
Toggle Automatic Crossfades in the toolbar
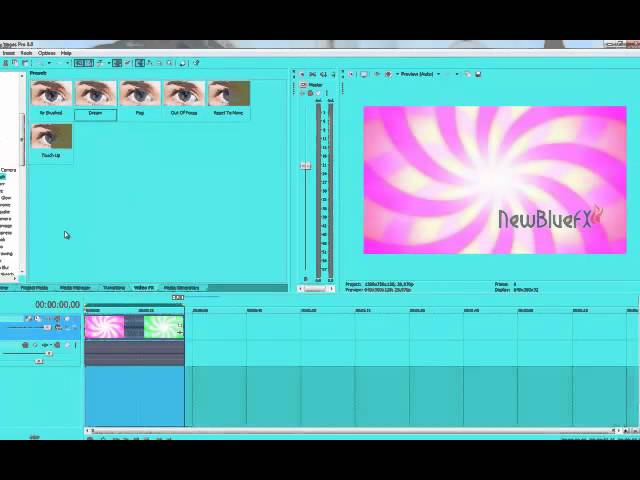click(x=90, y=63)
